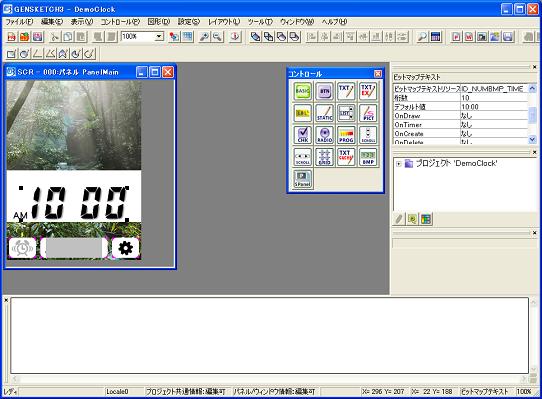Screen dimensions: 542x399
Task: Open the ファイル(F) menu
Action: (19, 22)
